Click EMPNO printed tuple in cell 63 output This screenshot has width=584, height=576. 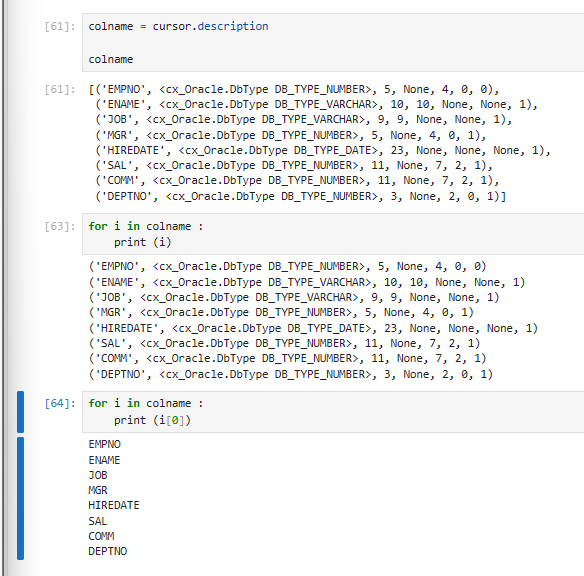288,267
